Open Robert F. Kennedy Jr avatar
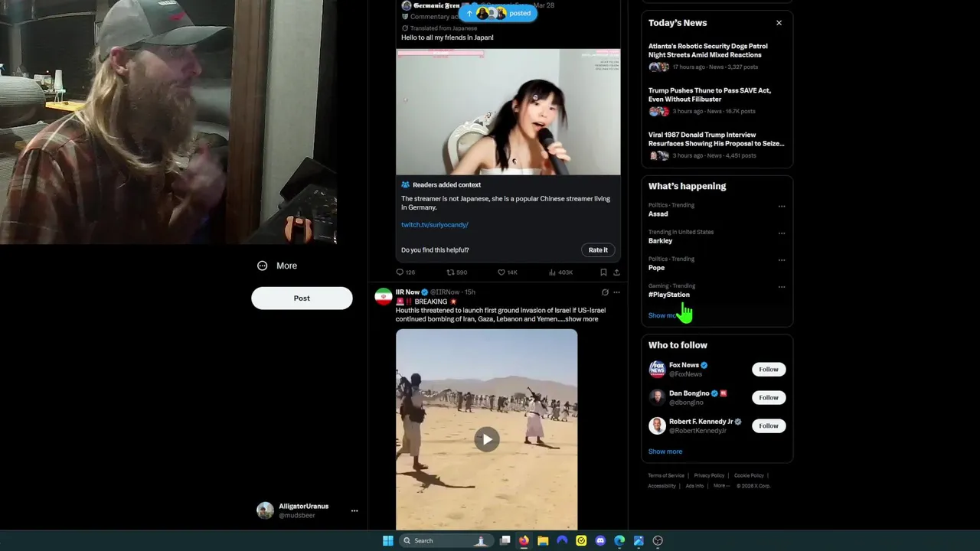Screen dimensions: 980x551 click(657, 426)
